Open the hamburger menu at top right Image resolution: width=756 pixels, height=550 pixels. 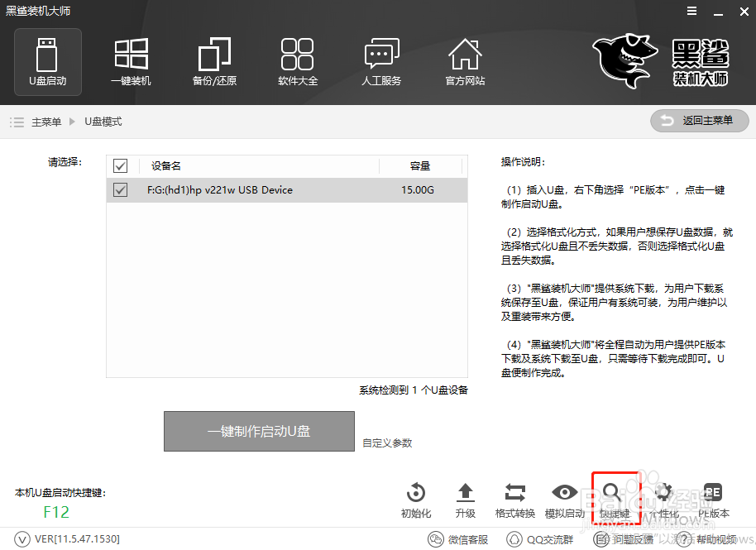tap(693, 12)
